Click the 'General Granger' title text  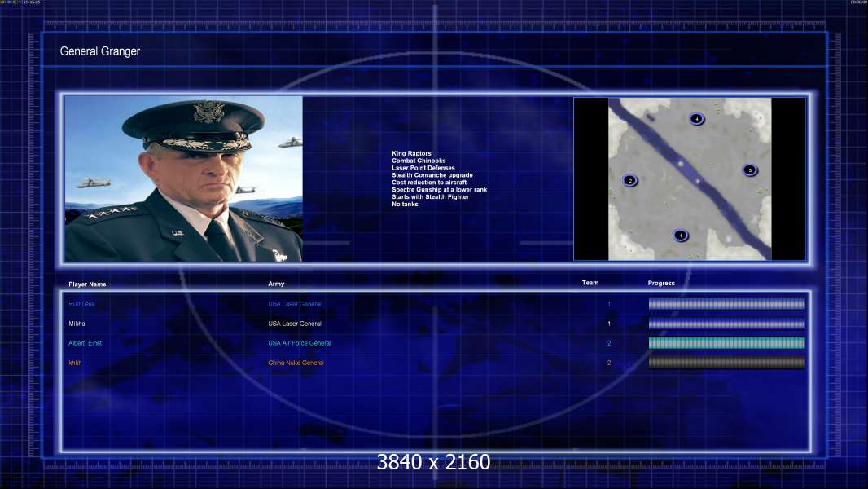tap(99, 51)
